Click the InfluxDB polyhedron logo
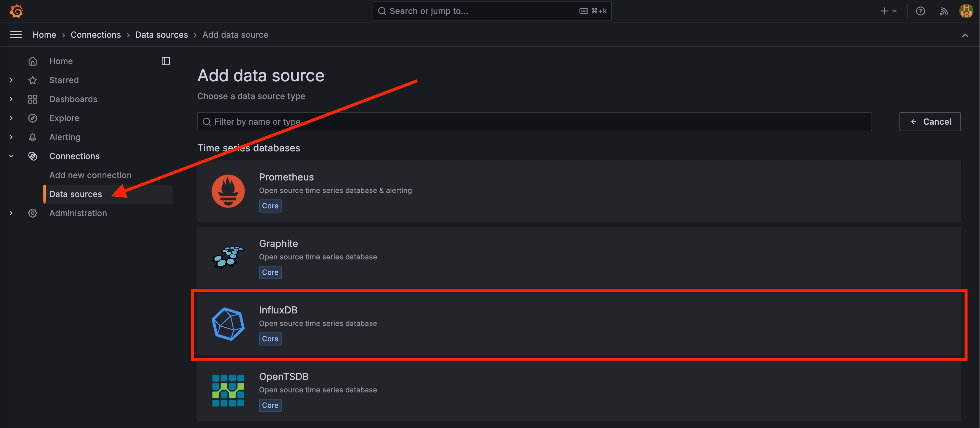This screenshot has width=980, height=428. (228, 324)
